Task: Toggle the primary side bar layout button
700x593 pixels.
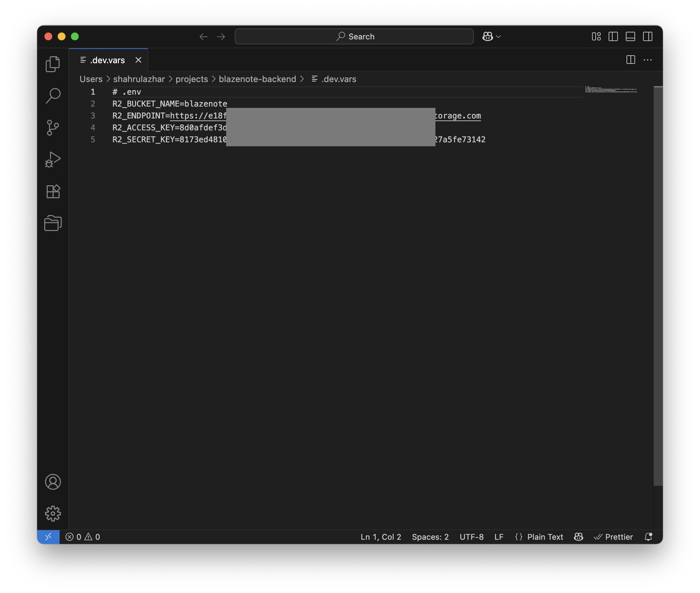Action: [613, 36]
